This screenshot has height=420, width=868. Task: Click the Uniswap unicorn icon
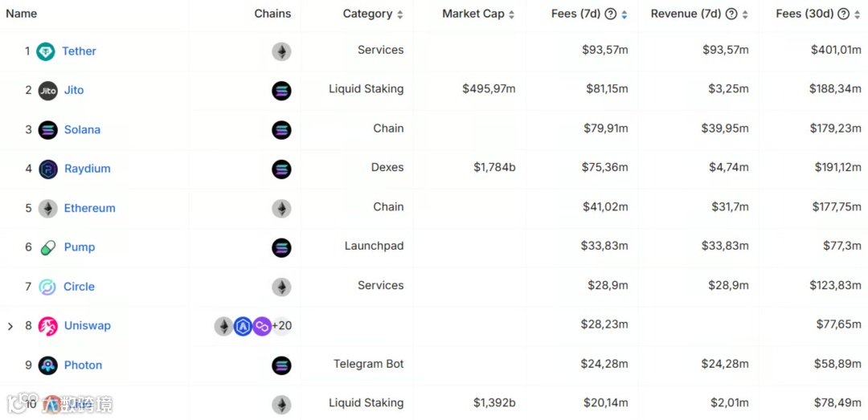pyautogui.click(x=48, y=326)
